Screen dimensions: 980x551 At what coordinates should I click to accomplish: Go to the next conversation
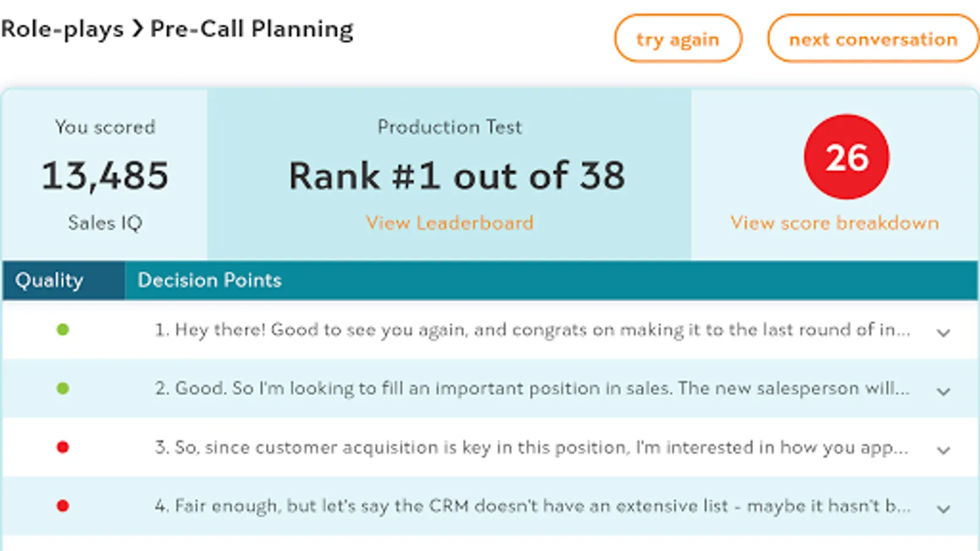873,39
